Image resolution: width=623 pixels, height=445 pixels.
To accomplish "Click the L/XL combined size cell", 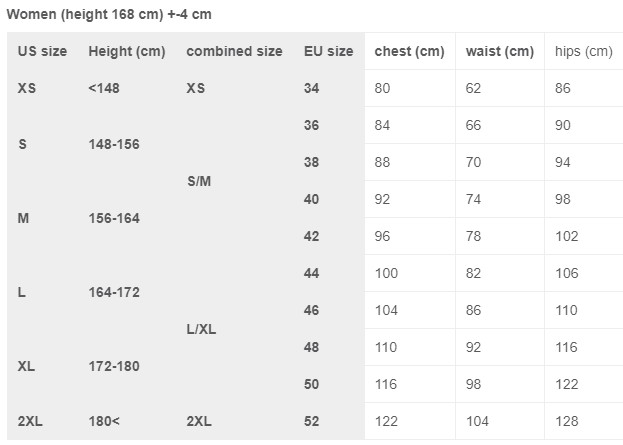I will point(201,329).
